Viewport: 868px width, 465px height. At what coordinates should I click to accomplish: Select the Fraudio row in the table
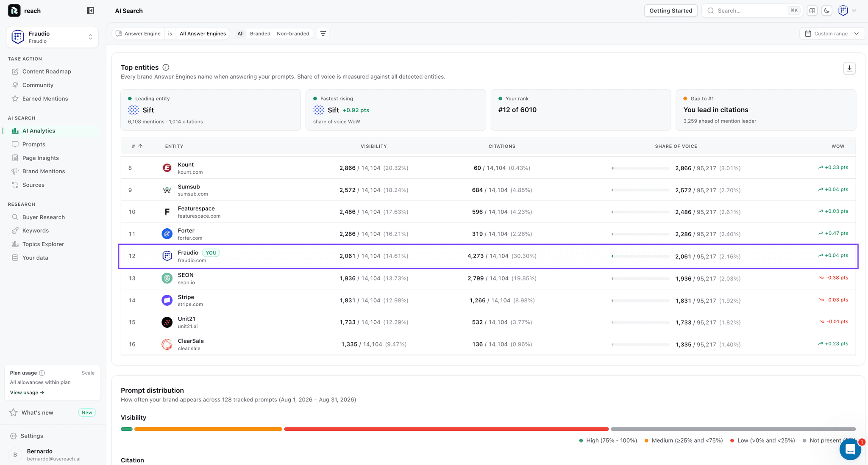click(x=488, y=256)
